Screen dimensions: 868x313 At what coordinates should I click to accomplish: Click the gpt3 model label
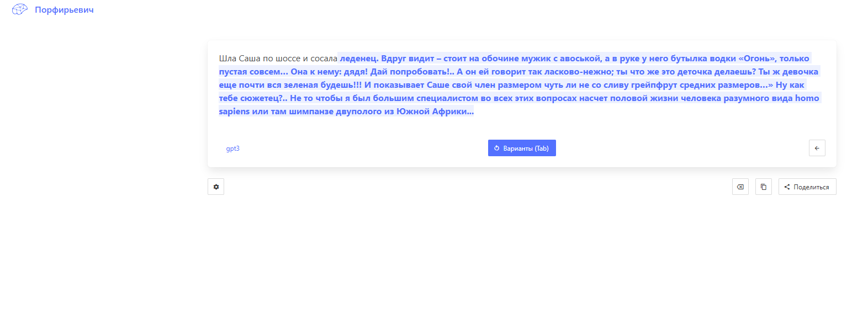click(232, 148)
